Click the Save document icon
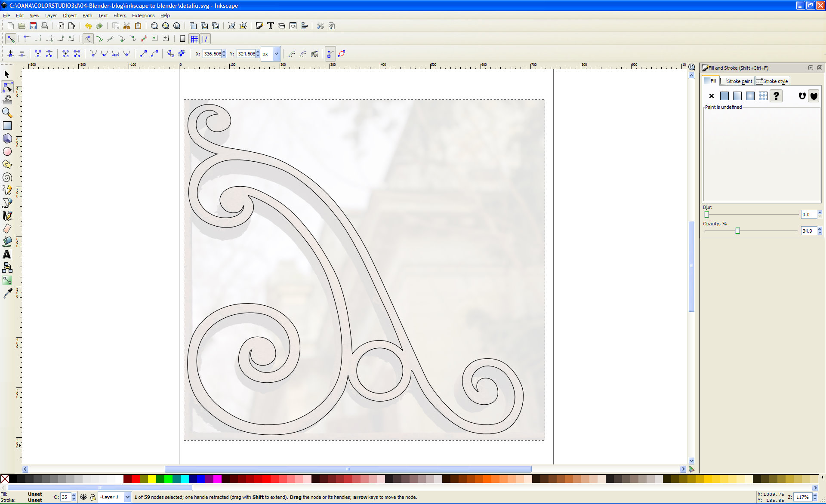826x504 pixels. click(x=33, y=26)
